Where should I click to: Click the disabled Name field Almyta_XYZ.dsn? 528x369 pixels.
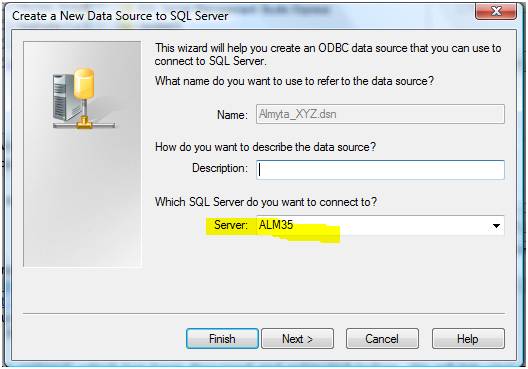coord(380,114)
